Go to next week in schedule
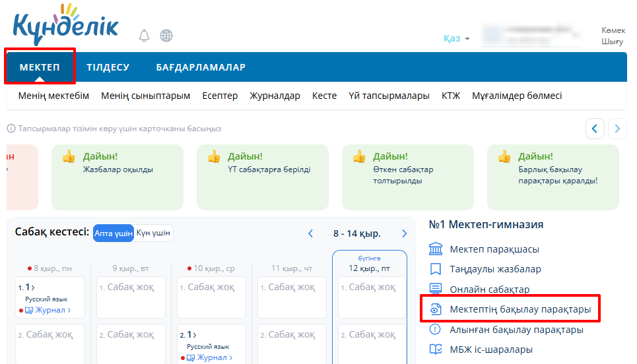Image resolution: width=637 pixels, height=364 pixels. [x=405, y=233]
